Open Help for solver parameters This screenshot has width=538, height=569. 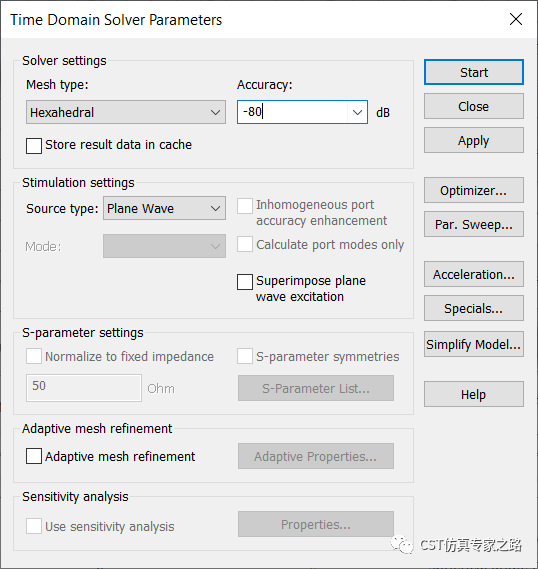(474, 394)
